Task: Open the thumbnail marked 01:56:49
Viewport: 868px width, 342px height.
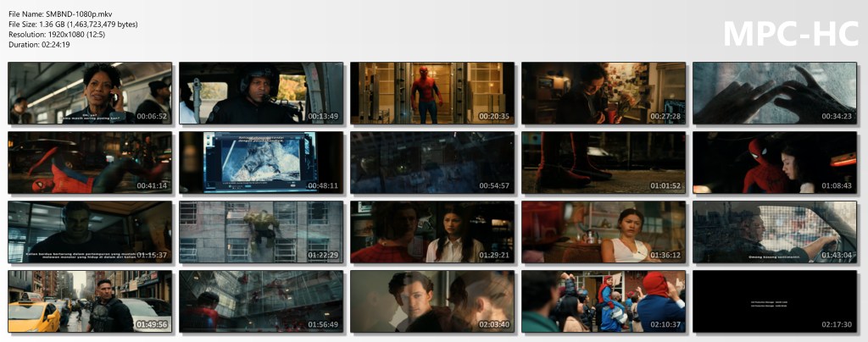Action: tap(261, 301)
